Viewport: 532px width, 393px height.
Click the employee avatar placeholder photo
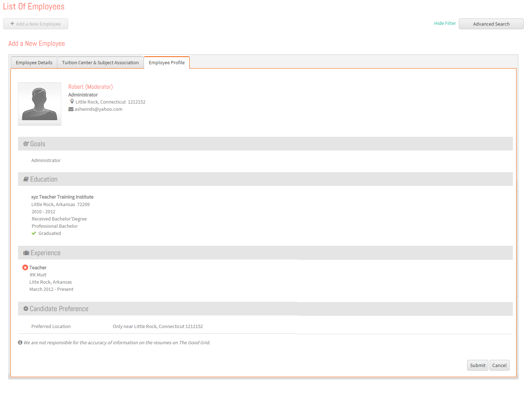tap(40, 104)
